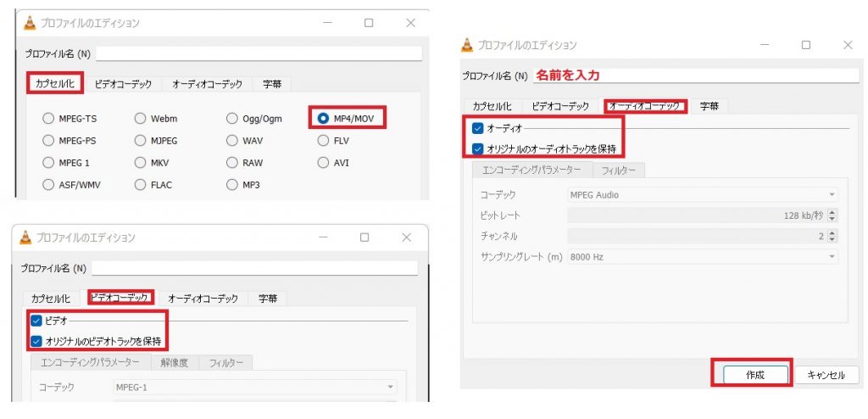
Task: Open カプセル化 tab in top-left window
Action: tap(56, 84)
